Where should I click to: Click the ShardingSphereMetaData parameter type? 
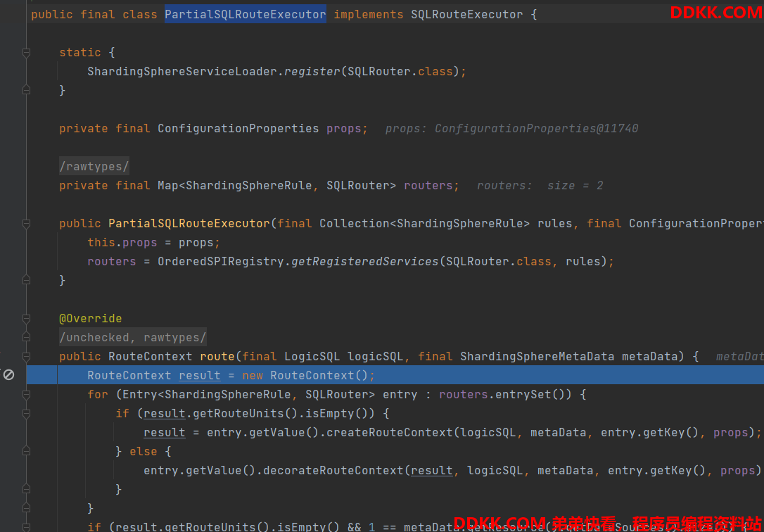537,357
